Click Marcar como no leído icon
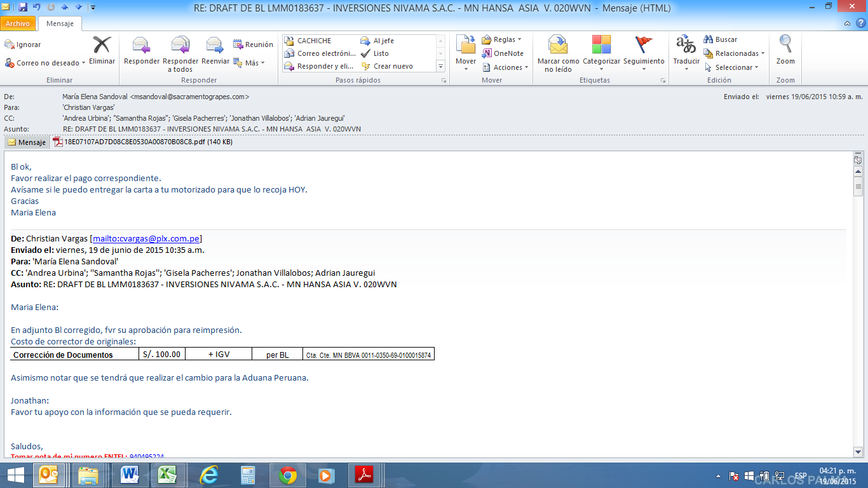 pyautogui.click(x=558, y=46)
